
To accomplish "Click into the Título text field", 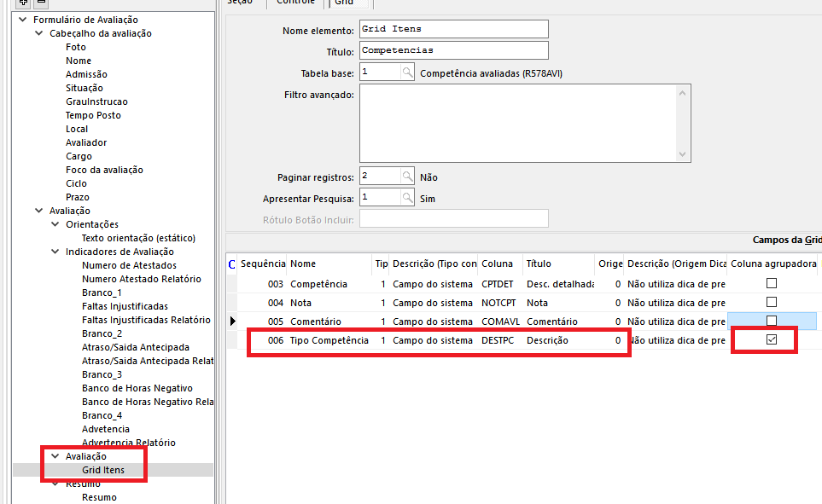I will coord(453,50).
